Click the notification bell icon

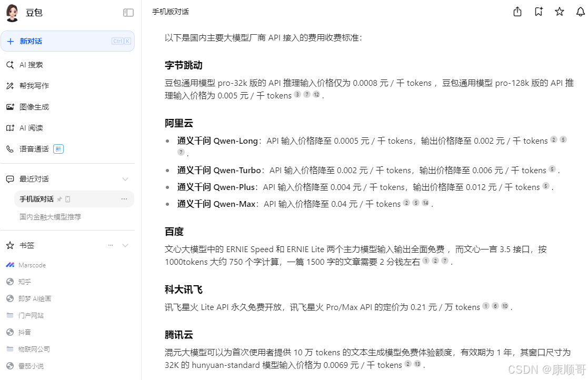[x=581, y=12]
